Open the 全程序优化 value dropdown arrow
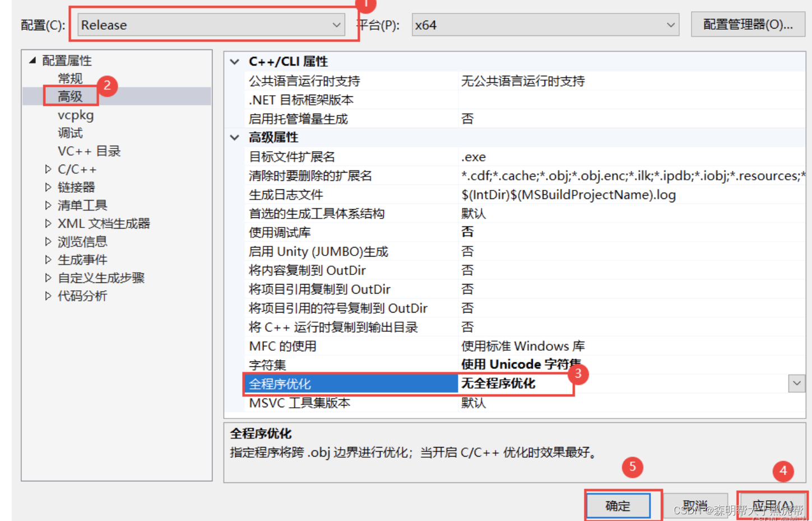 [x=796, y=384]
